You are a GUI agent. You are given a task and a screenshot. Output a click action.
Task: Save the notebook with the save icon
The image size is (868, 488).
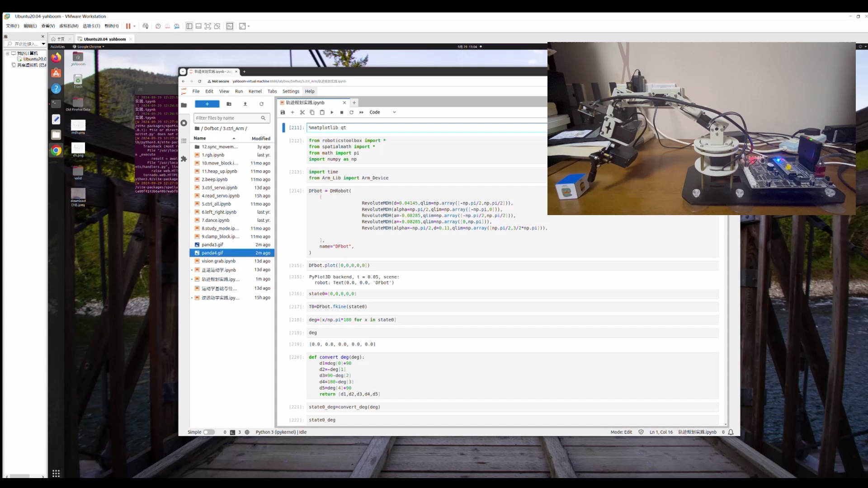[283, 113]
